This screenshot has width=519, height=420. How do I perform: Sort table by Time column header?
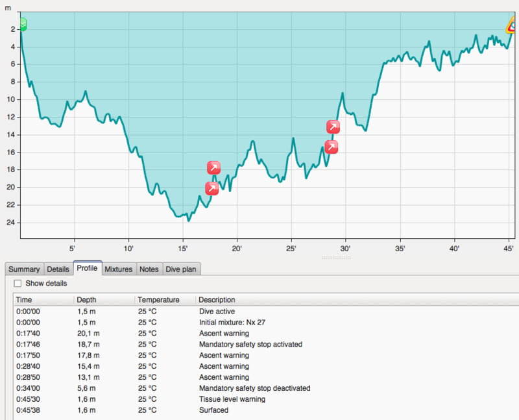coord(43,300)
